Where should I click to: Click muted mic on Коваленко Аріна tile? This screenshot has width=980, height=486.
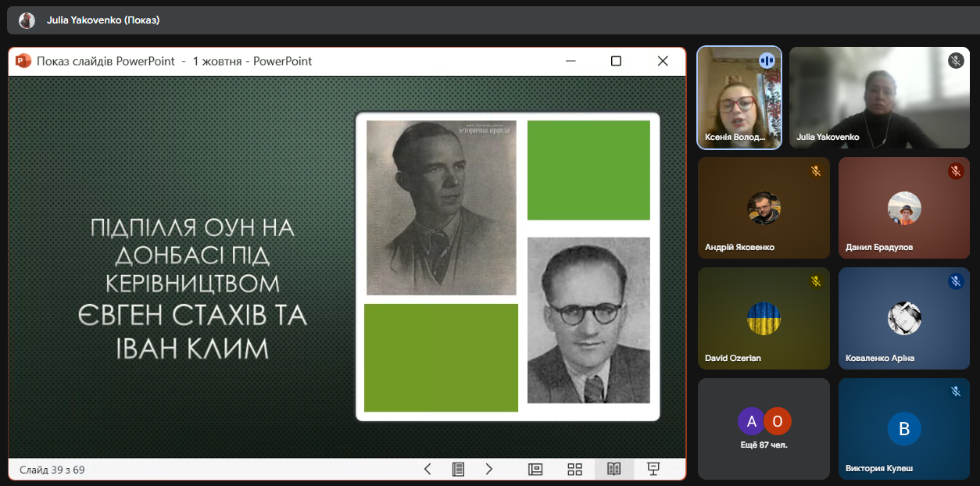(x=956, y=281)
